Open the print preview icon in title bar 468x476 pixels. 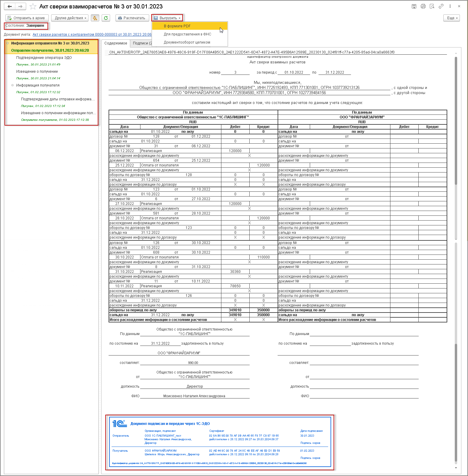point(432,6)
